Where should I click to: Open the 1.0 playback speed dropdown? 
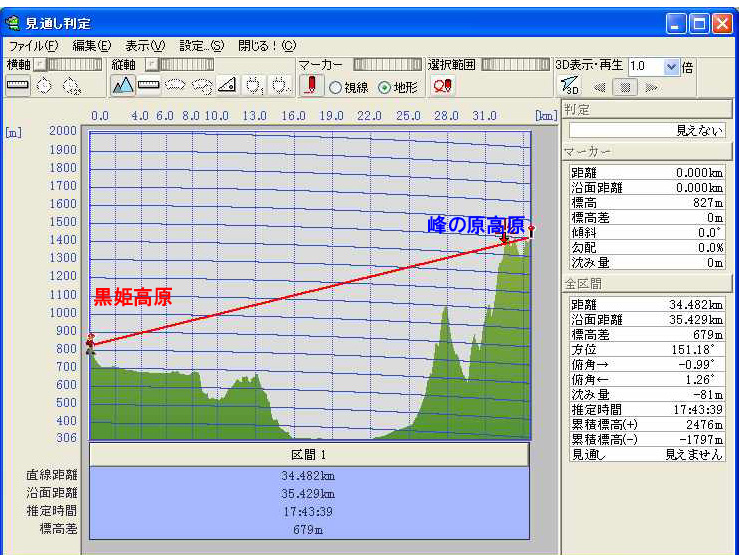[x=671, y=67]
